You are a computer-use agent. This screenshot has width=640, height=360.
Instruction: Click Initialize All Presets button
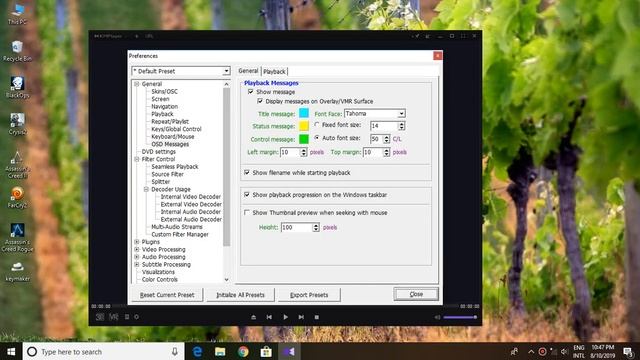tap(240, 295)
